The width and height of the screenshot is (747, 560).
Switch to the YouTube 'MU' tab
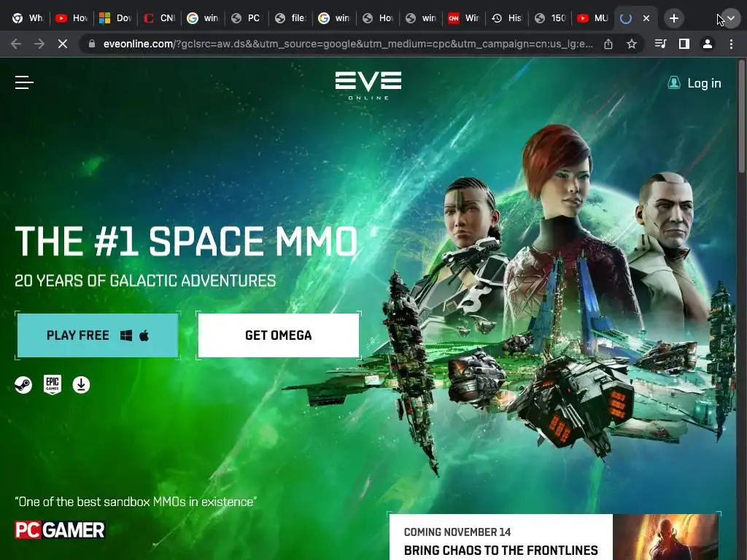(593, 18)
